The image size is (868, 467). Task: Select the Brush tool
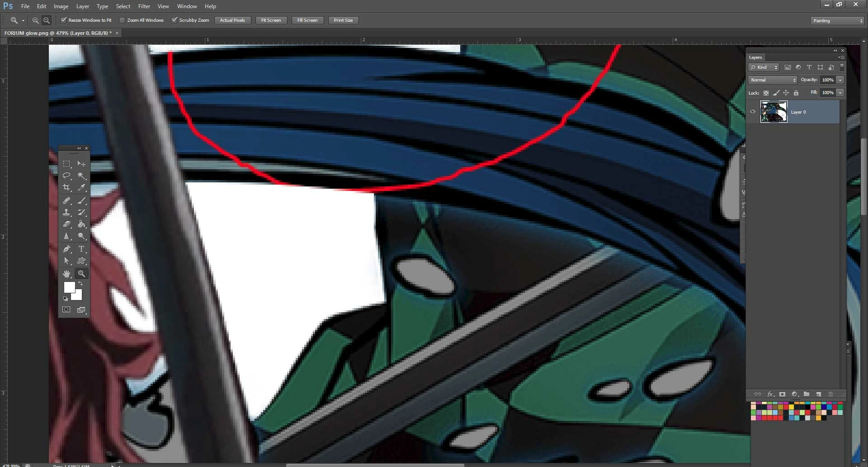tap(81, 200)
